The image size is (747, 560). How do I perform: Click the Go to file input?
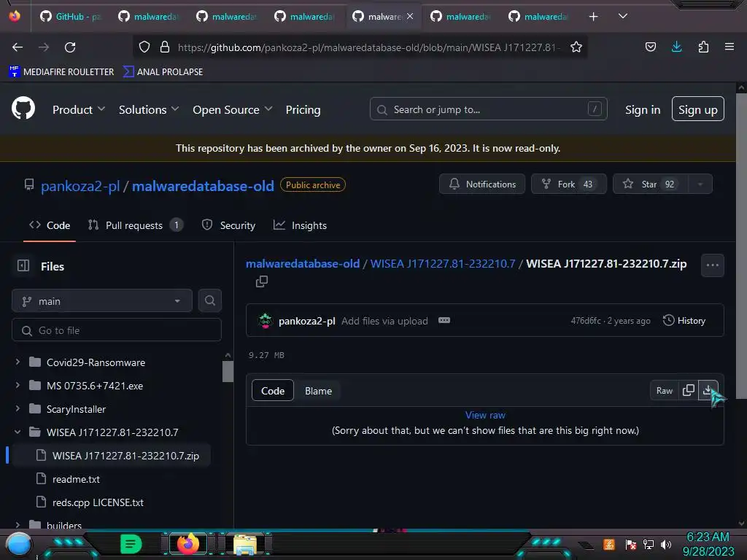(x=116, y=330)
